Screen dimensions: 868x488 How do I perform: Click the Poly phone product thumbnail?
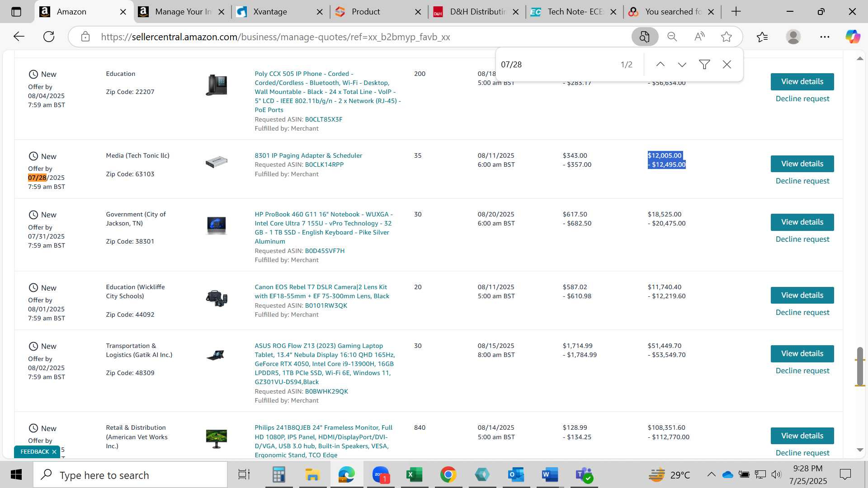click(217, 85)
